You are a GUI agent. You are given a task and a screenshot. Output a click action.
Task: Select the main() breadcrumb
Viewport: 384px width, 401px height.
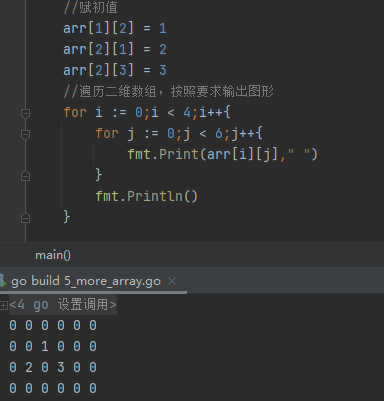(x=53, y=255)
